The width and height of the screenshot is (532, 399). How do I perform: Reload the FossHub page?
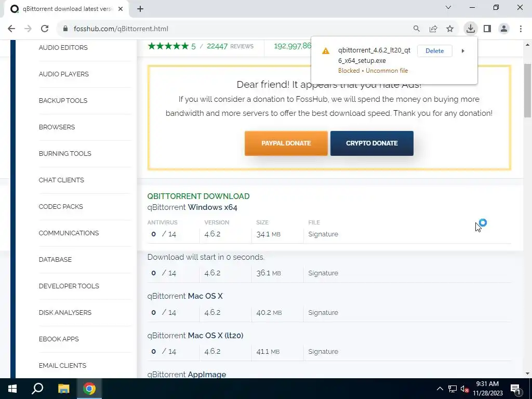(45, 29)
